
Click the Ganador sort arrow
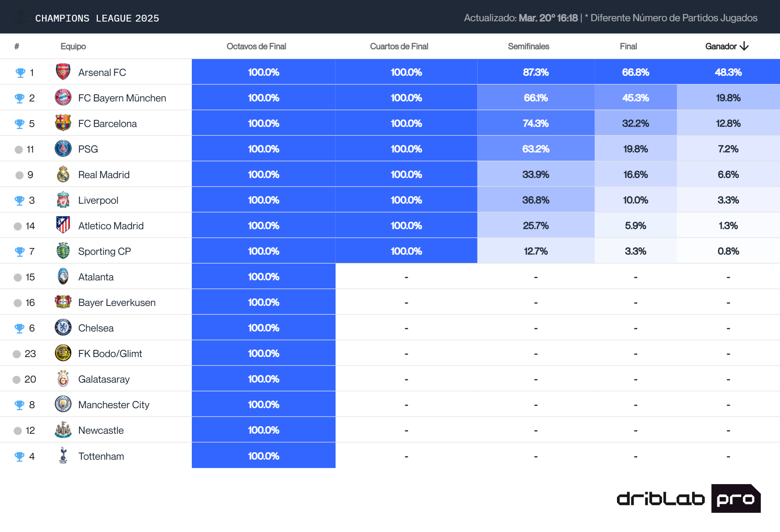click(745, 46)
